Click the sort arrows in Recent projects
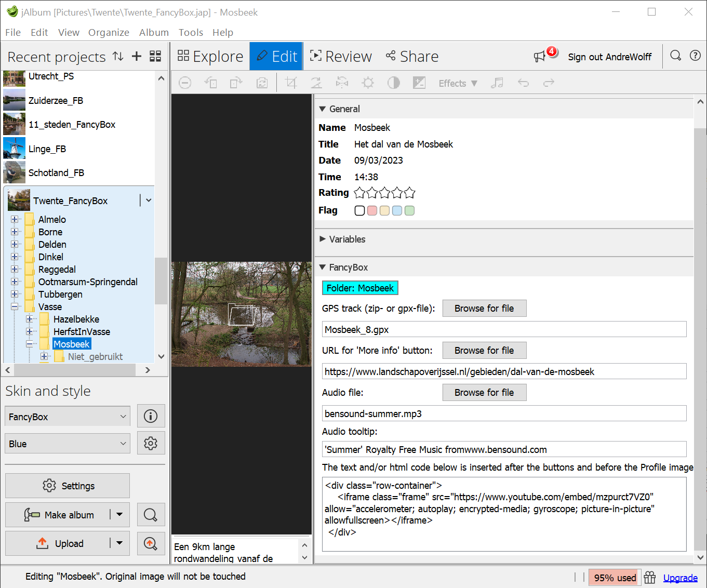This screenshot has width=707, height=588. 118,57
